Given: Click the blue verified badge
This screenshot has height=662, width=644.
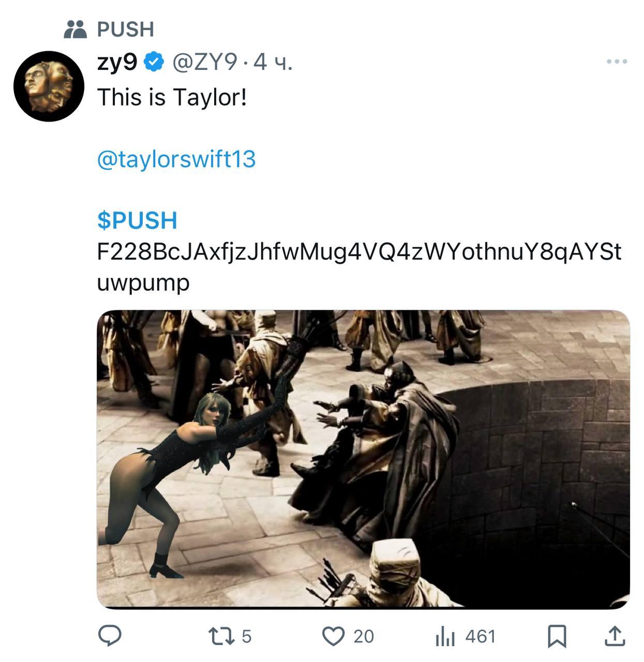Looking at the screenshot, I should point(154,63).
